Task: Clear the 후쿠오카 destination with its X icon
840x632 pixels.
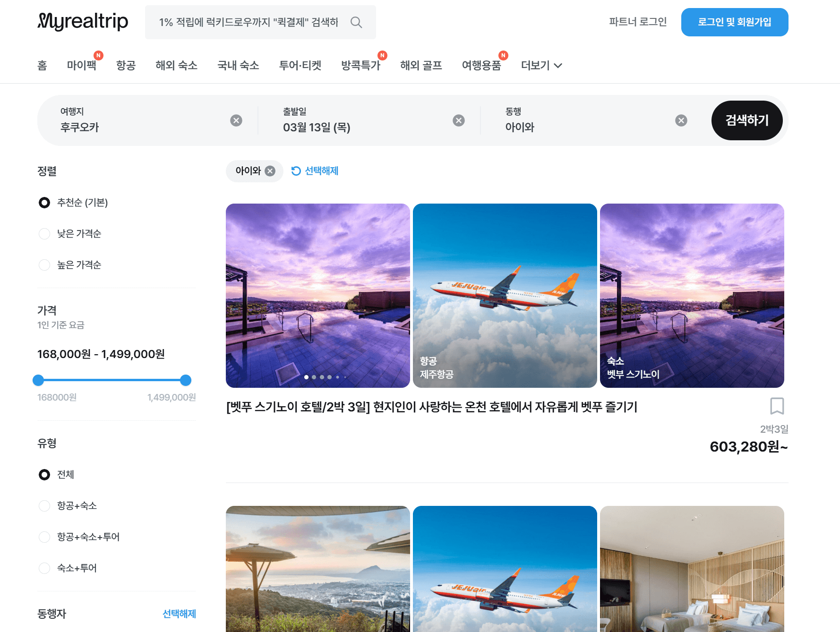Action: pyautogui.click(x=236, y=120)
